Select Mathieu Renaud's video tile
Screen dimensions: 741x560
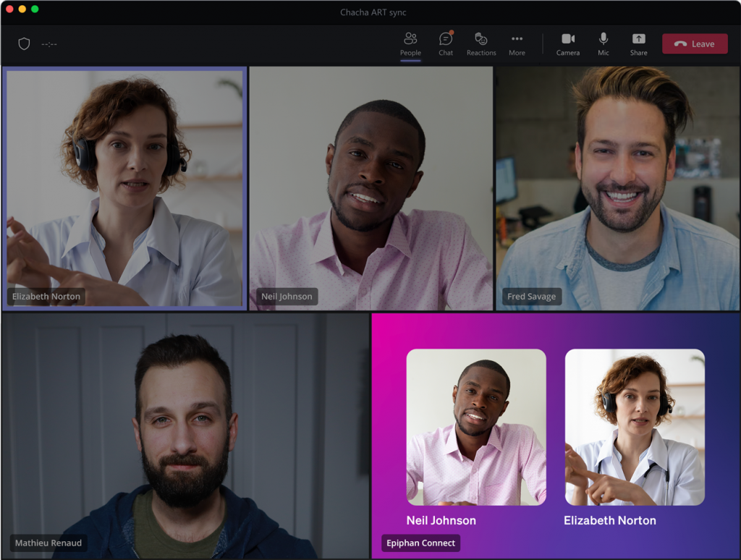click(185, 434)
